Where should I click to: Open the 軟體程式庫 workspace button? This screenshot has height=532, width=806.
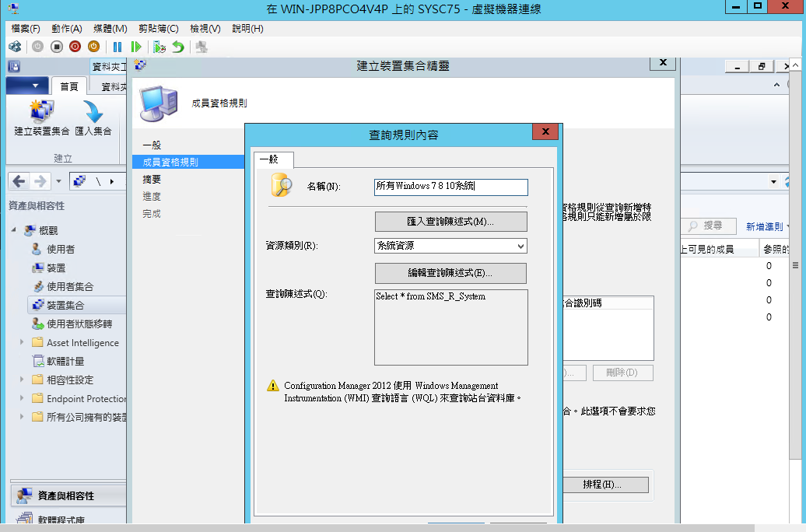68,518
